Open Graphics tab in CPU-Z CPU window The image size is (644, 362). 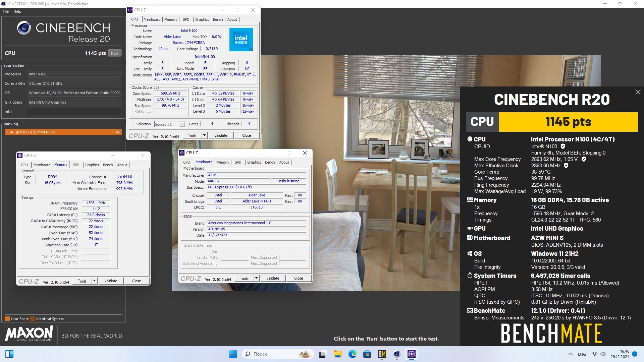click(x=202, y=19)
